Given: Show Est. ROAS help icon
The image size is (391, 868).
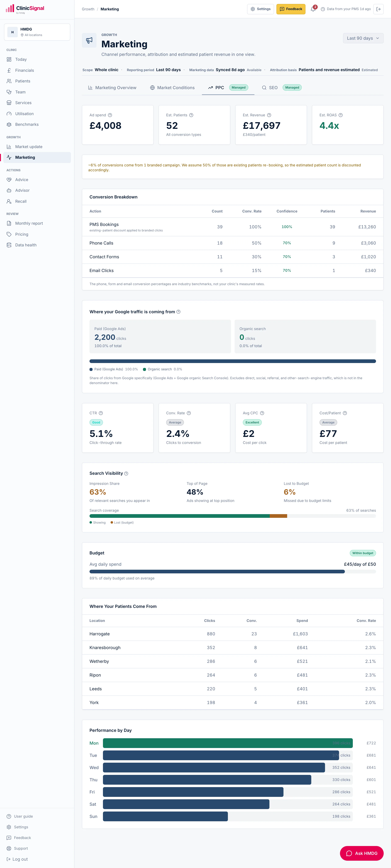Looking at the screenshot, I should point(340,115).
